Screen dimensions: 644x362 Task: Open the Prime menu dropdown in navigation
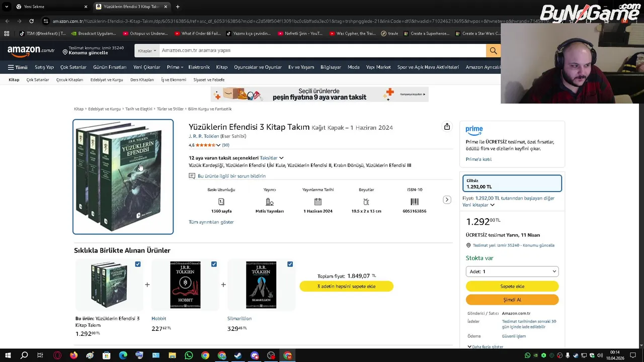176,67
